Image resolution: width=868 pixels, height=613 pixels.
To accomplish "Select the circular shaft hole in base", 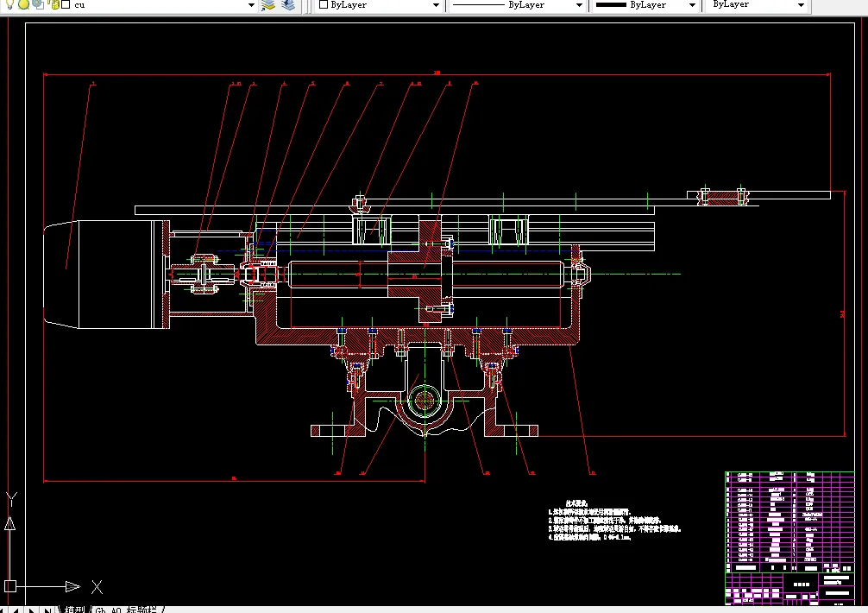I will click(425, 400).
